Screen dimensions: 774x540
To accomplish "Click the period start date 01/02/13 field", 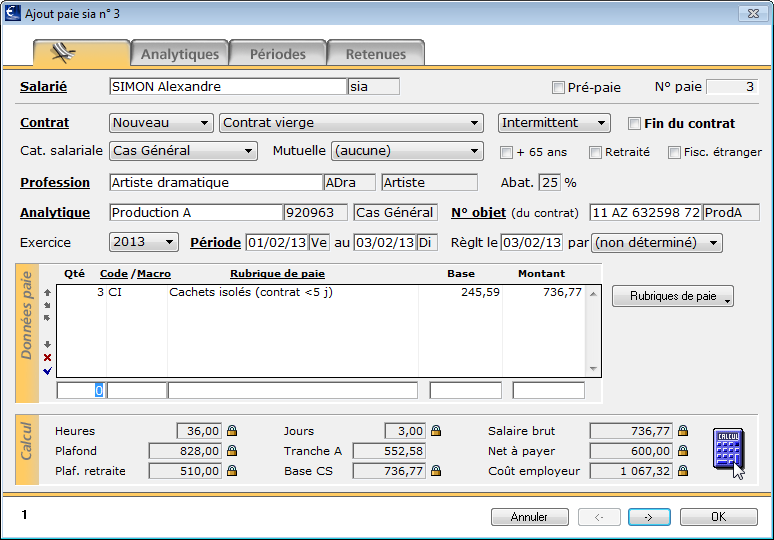I will pyautogui.click(x=277, y=242).
